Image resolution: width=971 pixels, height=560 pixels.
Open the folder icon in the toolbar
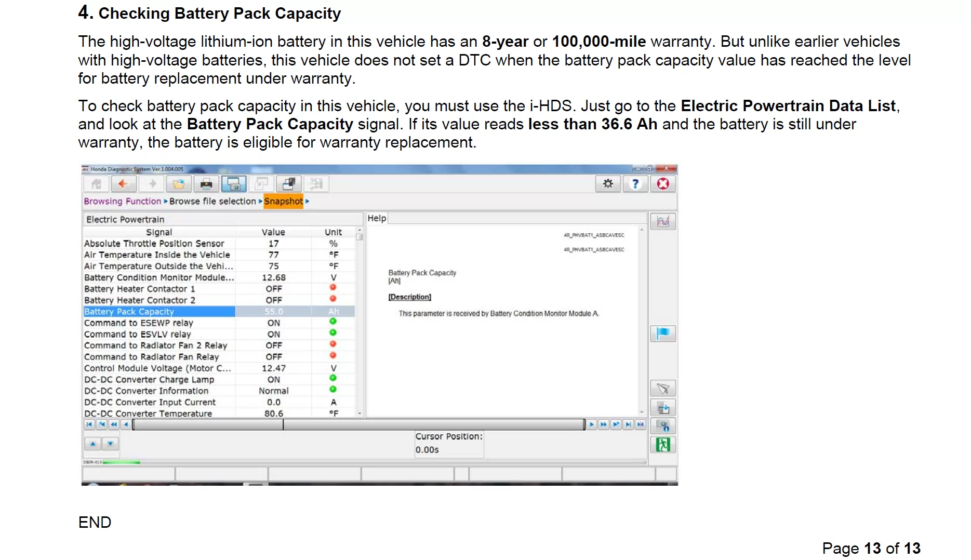(178, 184)
